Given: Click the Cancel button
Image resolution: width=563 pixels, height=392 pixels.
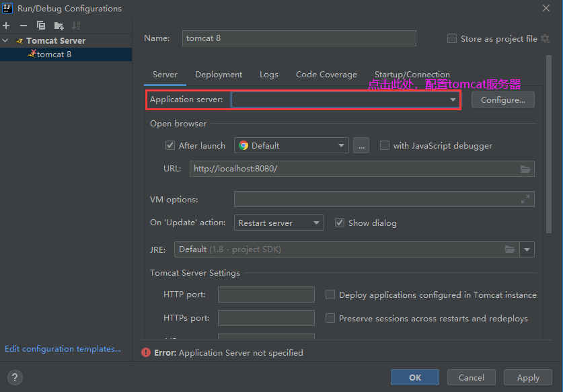Looking at the screenshot, I should click(471, 377).
